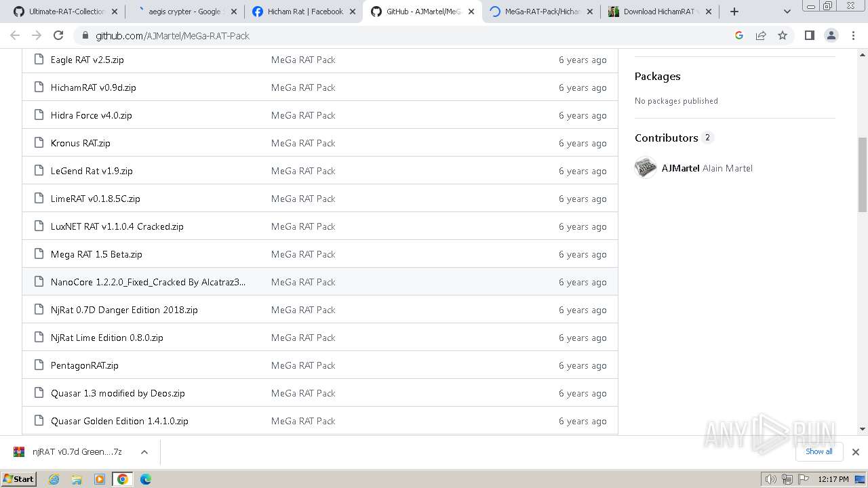Open the tab search dropdown
Image resolution: width=868 pixels, height=488 pixels.
click(787, 12)
